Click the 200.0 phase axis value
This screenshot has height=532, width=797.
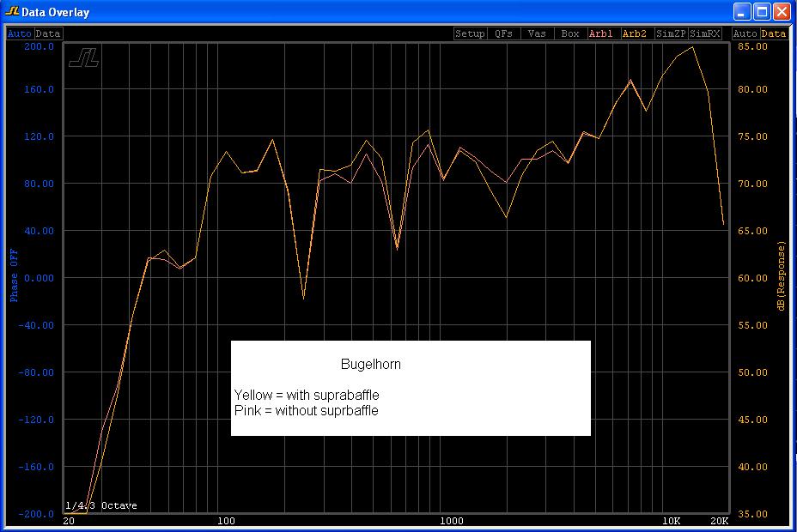coord(40,46)
